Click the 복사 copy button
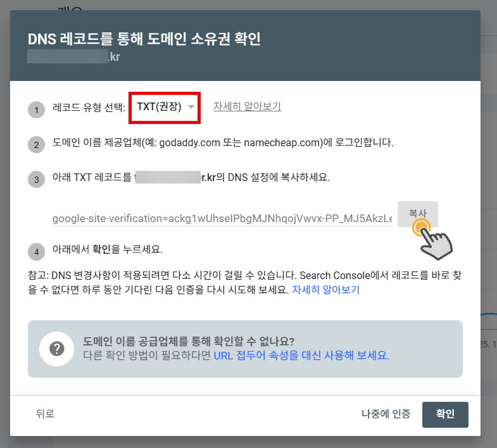This screenshot has width=497, height=448. tap(418, 214)
